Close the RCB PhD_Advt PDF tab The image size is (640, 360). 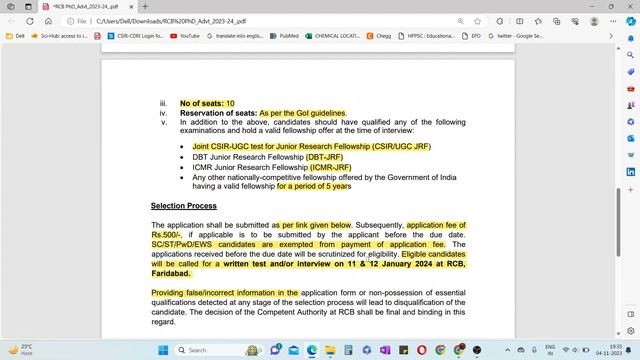click(x=131, y=7)
